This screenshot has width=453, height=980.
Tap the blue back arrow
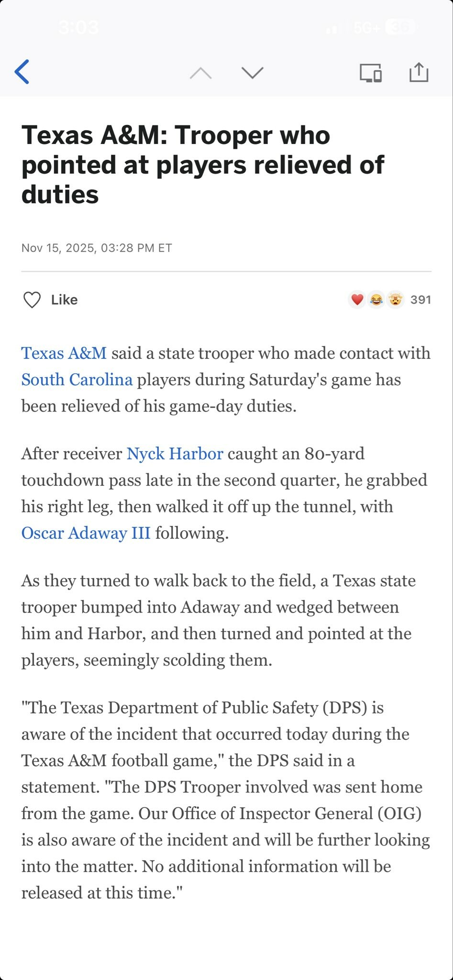click(x=22, y=72)
